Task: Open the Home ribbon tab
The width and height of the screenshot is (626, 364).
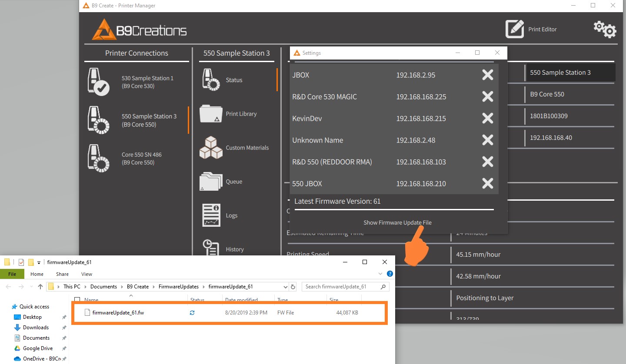Action: [x=37, y=274]
